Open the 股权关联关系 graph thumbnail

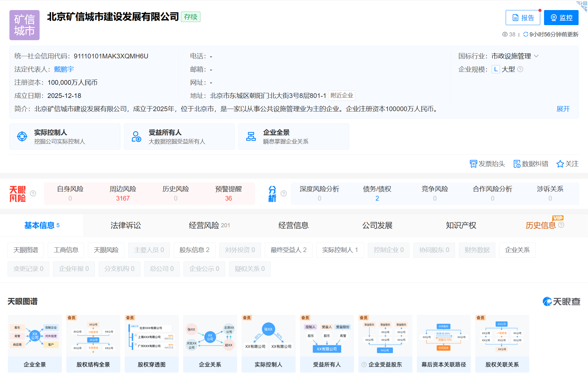pyautogui.click(x=502, y=344)
